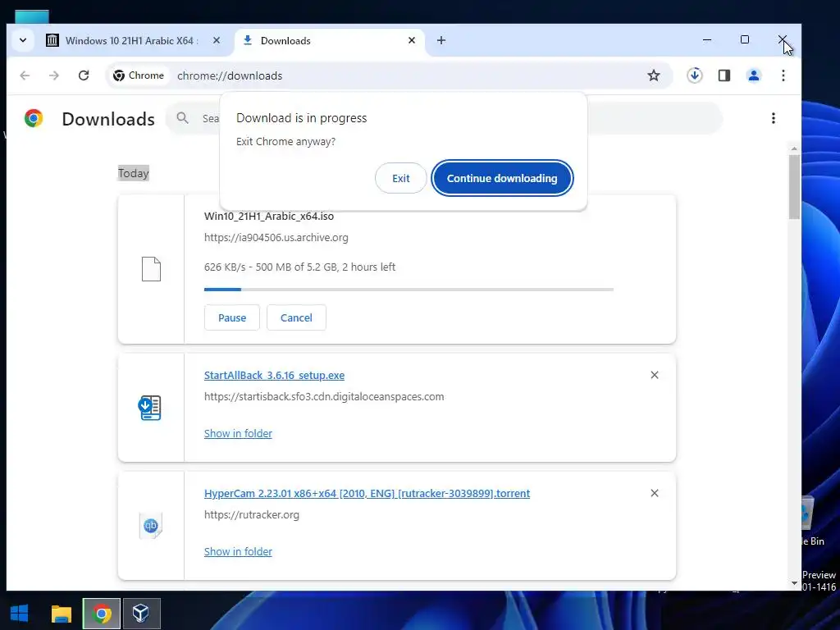Close the Windows 10 21H1 Arabic X64 tab
The height and width of the screenshot is (630, 840).
point(217,40)
